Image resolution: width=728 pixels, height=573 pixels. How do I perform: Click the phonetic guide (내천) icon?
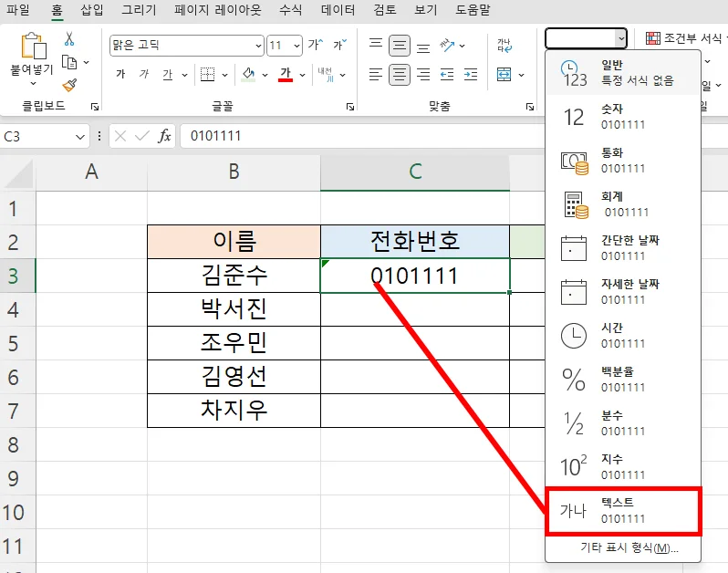(x=326, y=74)
